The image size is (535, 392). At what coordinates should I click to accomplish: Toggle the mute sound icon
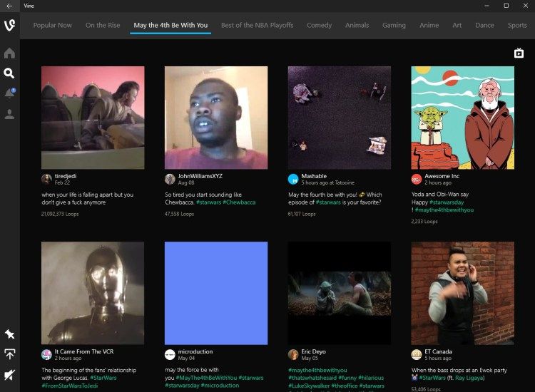(9, 375)
